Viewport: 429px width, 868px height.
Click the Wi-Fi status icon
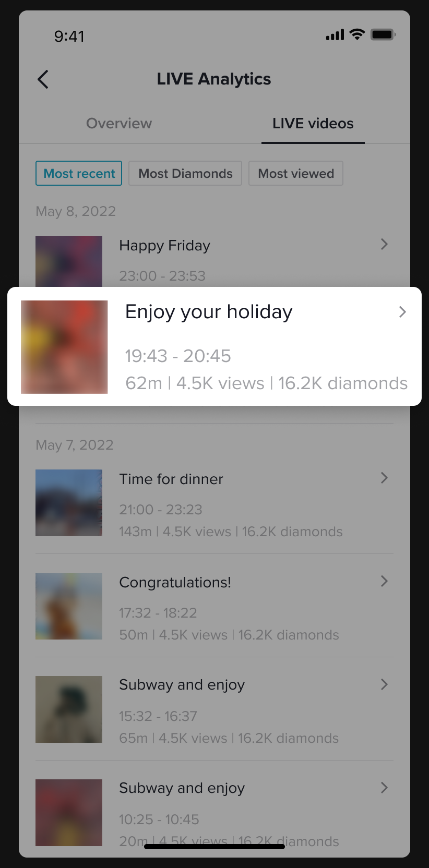357,35
